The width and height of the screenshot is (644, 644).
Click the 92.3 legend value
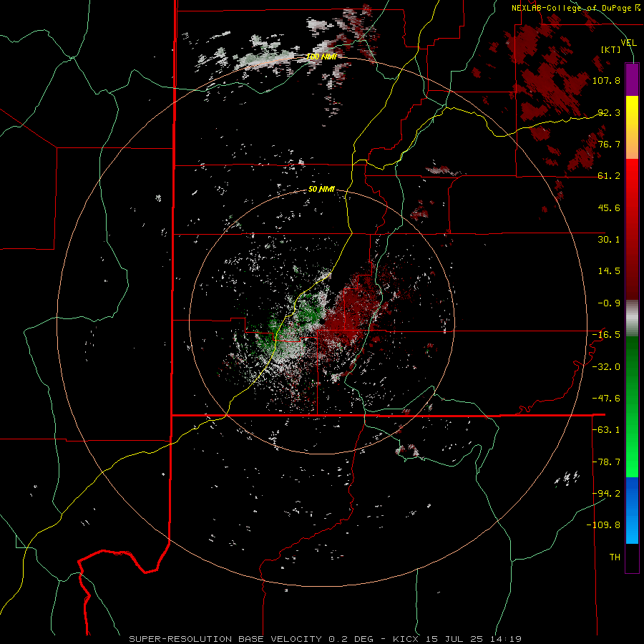point(609,112)
